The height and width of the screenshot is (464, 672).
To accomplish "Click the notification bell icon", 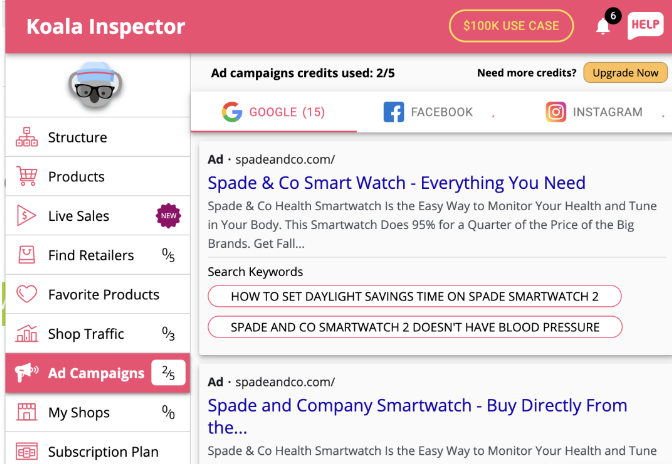I will pyautogui.click(x=603, y=26).
